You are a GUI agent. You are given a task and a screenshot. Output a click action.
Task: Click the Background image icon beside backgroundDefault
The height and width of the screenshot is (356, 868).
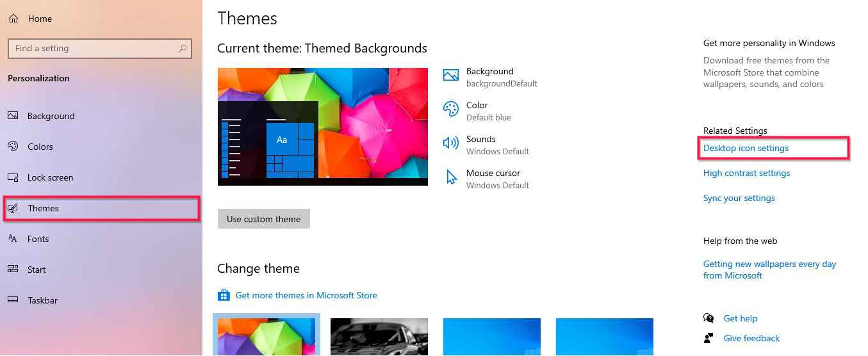pyautogui.click(x=451, y=76)
